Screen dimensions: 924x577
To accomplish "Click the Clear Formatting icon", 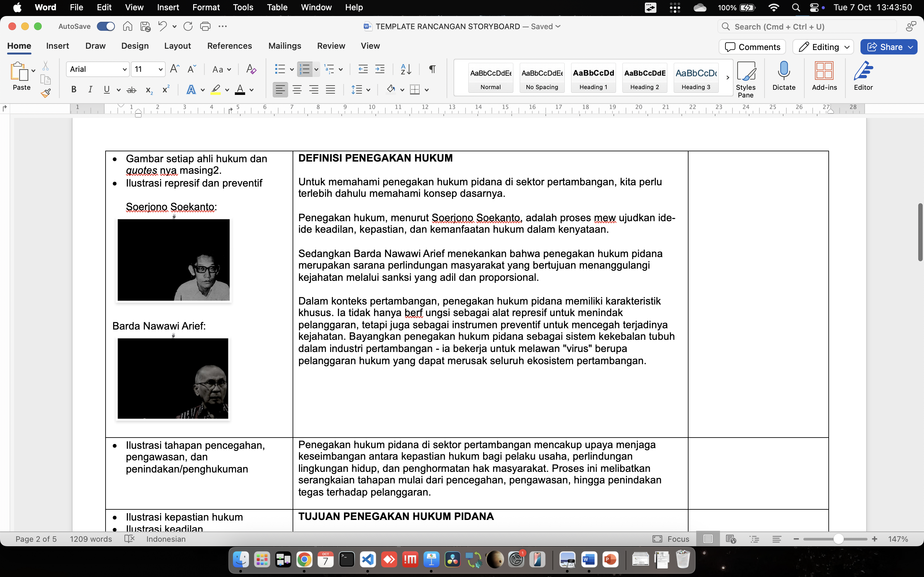I will (251, 69).
